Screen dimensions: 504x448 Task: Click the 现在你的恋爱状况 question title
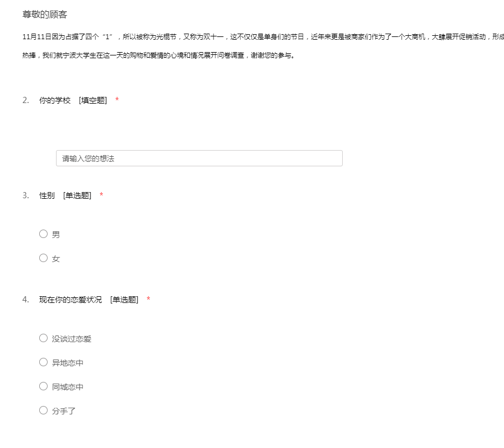pos(71,300)
